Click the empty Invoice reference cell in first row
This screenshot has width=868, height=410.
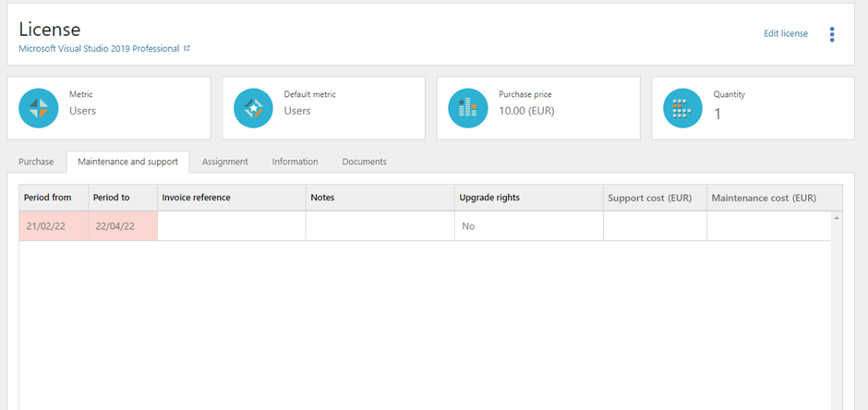pos(232,225)
